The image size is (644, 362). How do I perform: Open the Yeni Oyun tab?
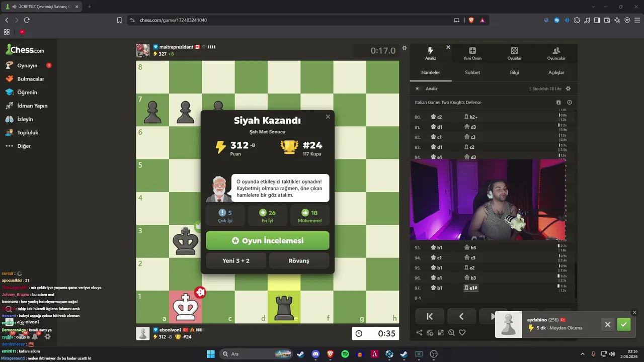tap(472, 53)
